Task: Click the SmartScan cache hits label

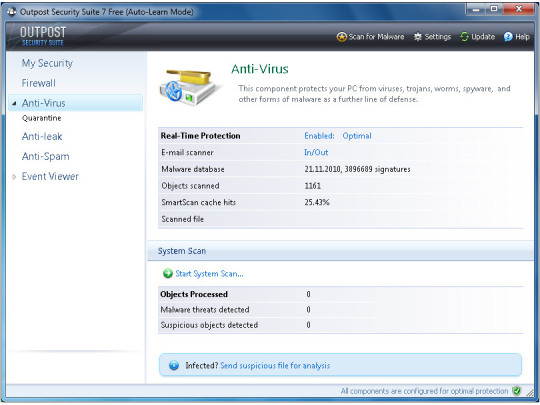Action: click(198, 202)
